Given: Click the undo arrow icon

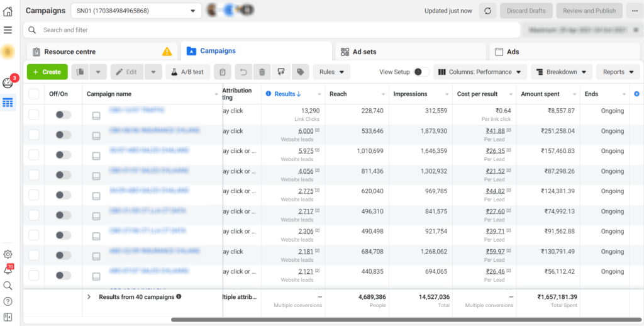Looking at the screenshot, I should (x=243, y=72).
